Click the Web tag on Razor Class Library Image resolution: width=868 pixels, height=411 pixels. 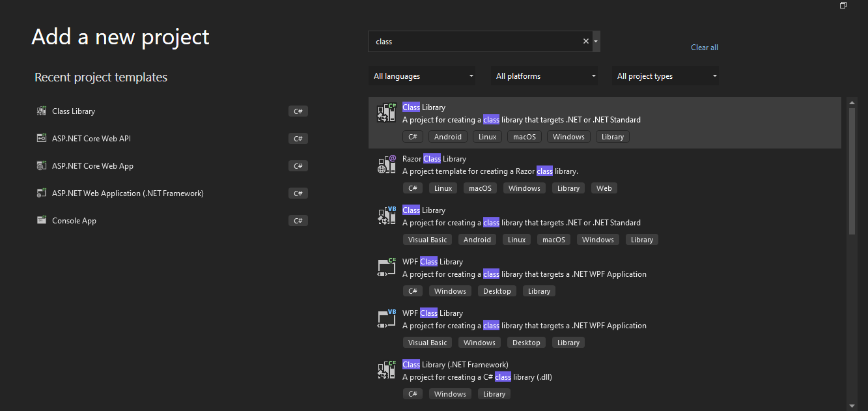604,188
